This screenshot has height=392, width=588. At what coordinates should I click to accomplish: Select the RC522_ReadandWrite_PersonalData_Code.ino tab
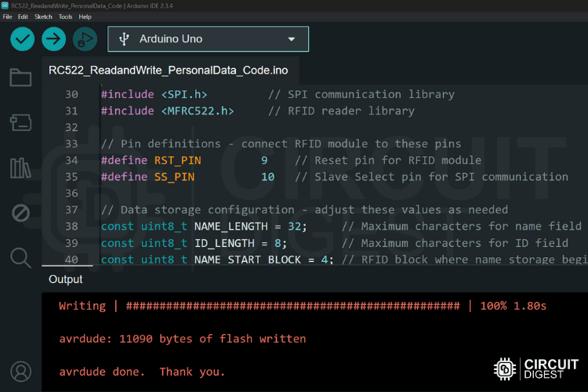168,71
